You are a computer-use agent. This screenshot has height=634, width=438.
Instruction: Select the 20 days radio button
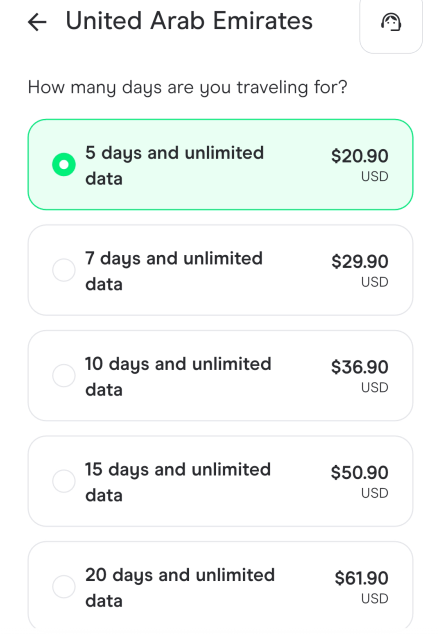[x=64, y=587]
